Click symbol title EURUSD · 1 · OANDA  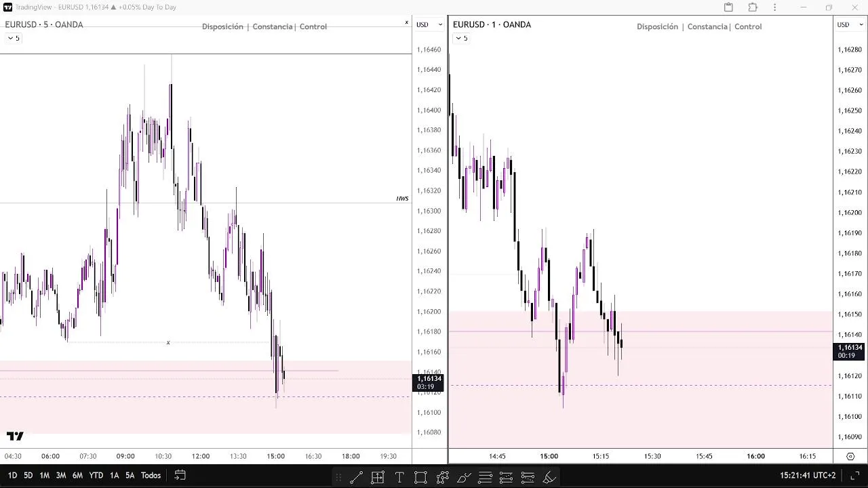[x=492, y=24]
